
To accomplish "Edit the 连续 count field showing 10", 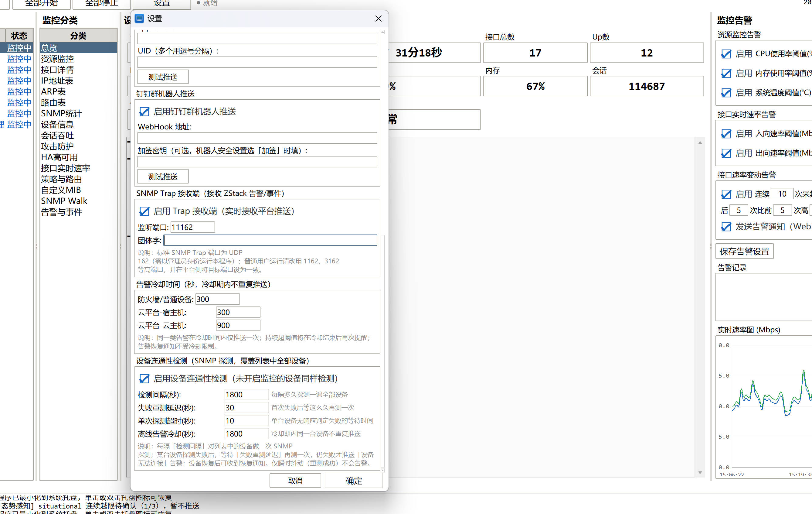I will pyautogui.click(x=782, y=194).
